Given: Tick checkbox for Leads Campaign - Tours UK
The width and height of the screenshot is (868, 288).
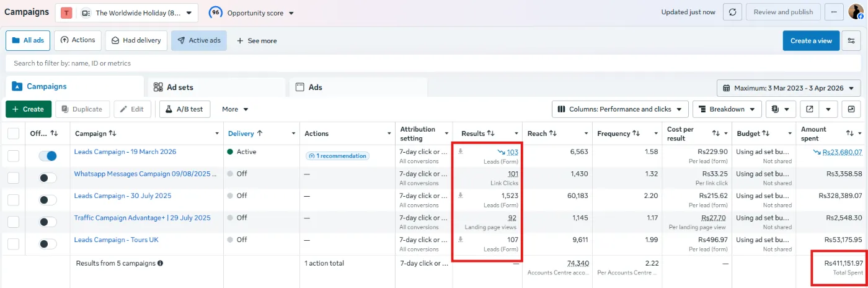Looking at the screenshot, I should point(13,243).
